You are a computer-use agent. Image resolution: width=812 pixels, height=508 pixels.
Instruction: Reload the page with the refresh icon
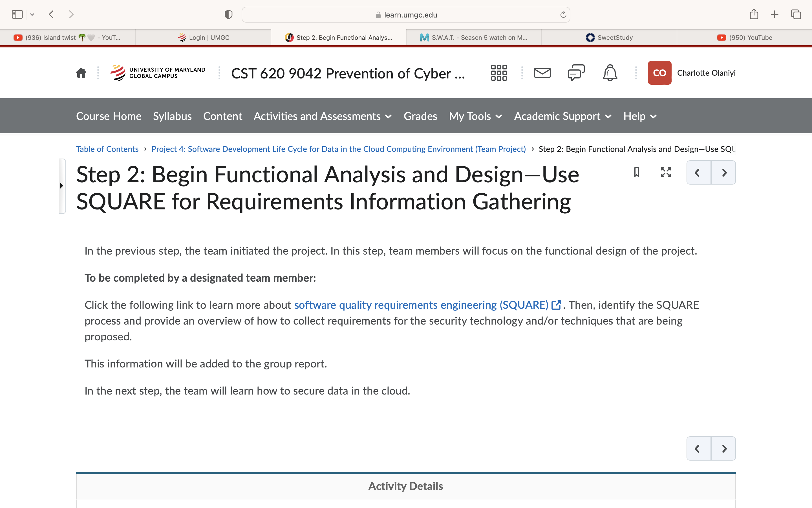(563, 14)
